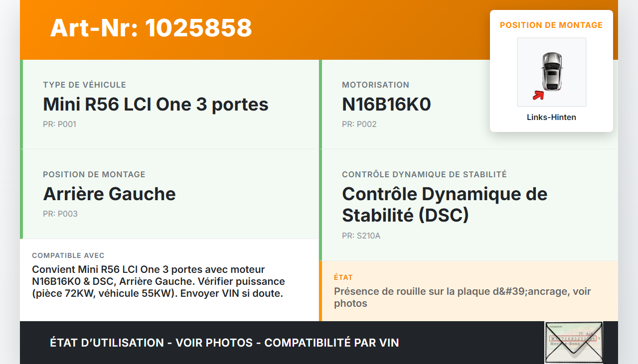Click the Contrôle Dynamique de Stabilité (DSC) value
The image size is (638, 364).
coord(445,204)
